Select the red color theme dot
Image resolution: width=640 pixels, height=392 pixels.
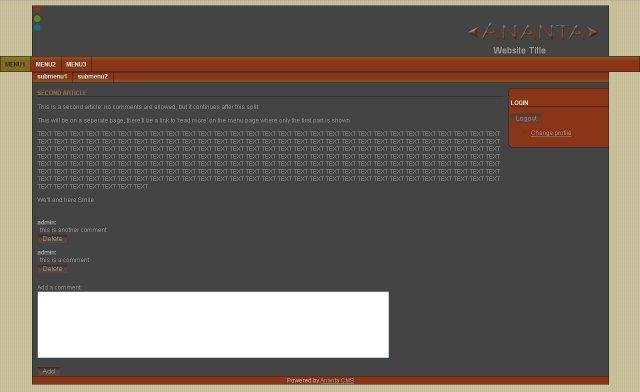click(37, 10)
